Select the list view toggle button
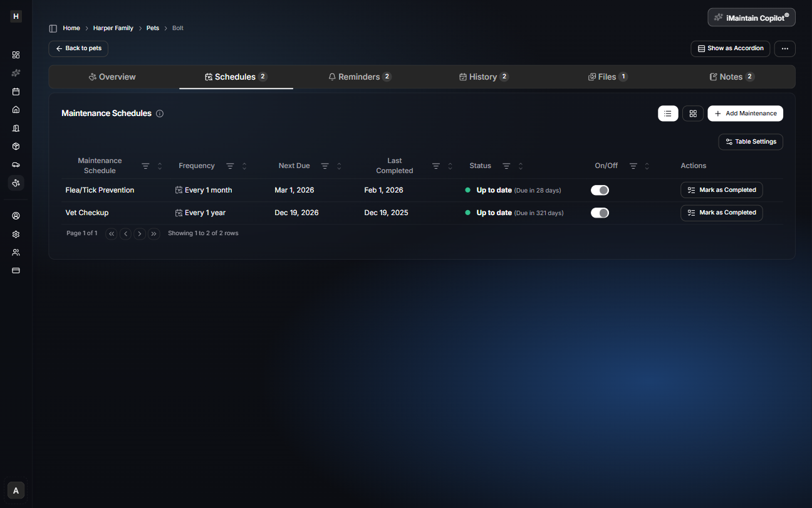The image size is (812, 508). [668, 114]
